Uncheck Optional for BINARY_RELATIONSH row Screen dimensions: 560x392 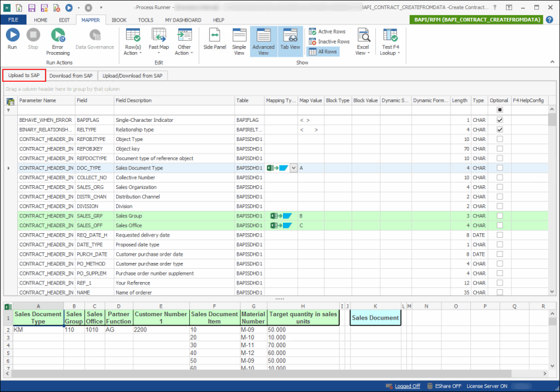[x=499, y=130]
